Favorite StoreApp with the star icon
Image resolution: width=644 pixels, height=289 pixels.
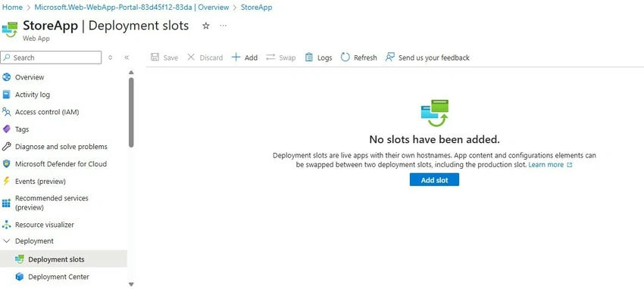tap(206, 26)
